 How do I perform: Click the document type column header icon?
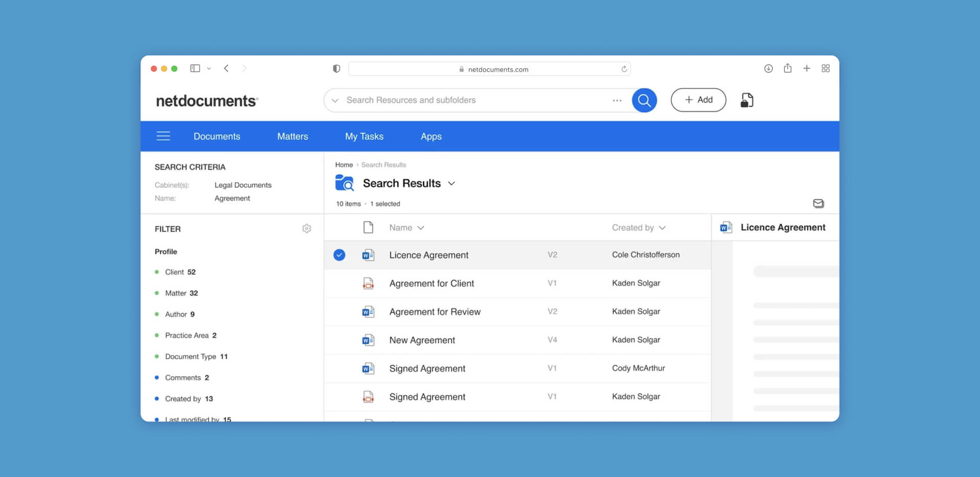pos(368,227)
